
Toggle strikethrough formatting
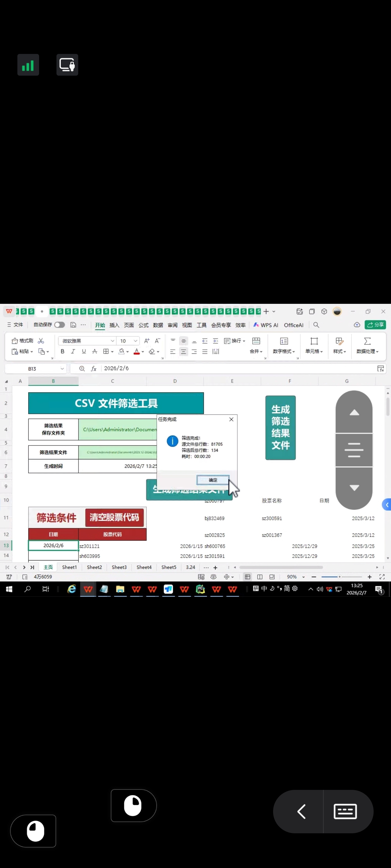click(95, 352)
